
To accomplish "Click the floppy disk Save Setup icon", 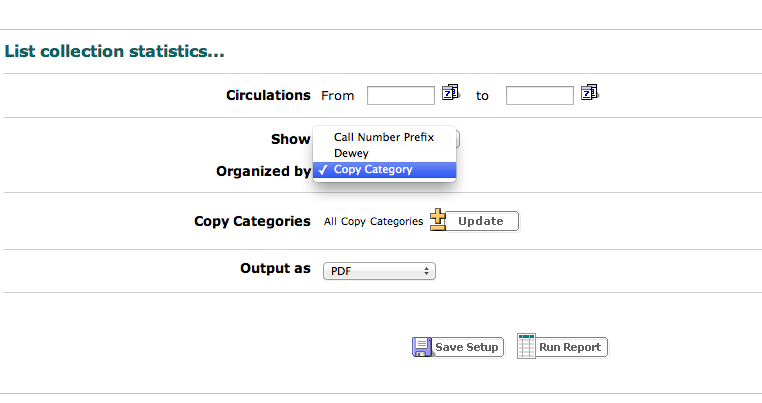I will point(422,347).
